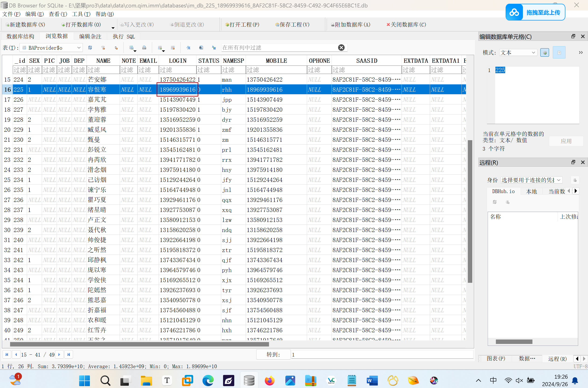Insert a new record into the table

coord(160,48)
